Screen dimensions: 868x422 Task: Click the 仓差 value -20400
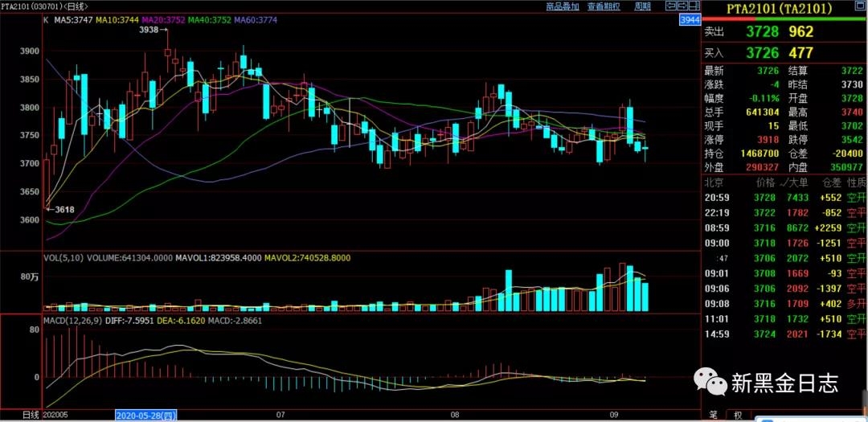pos(847,153)
